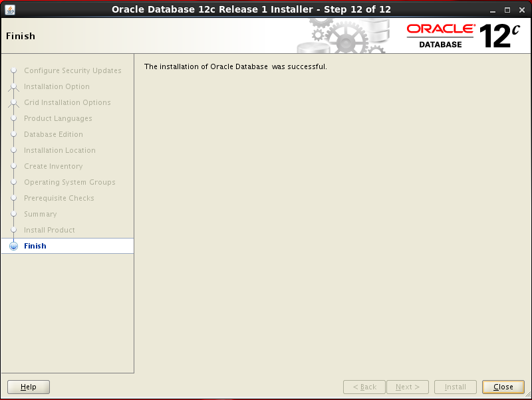Select the Summary step in sidebar
The image size is (532, 400).
pos(41,214)
